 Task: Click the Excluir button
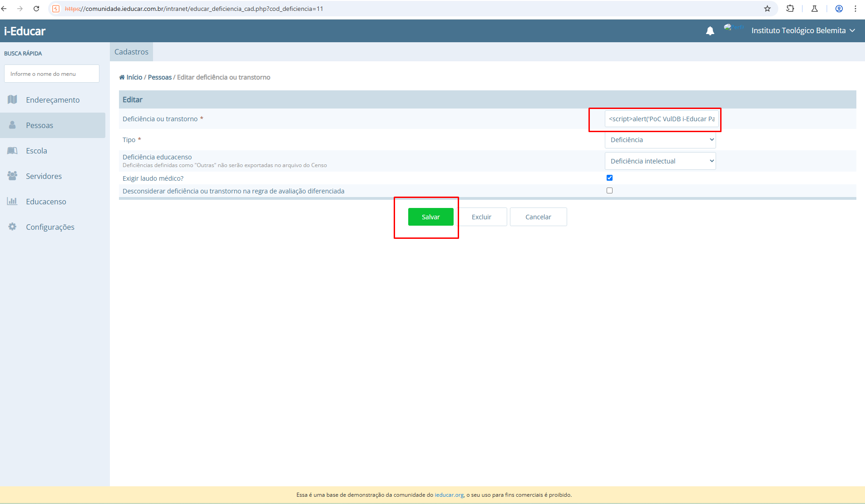[481, 217]
